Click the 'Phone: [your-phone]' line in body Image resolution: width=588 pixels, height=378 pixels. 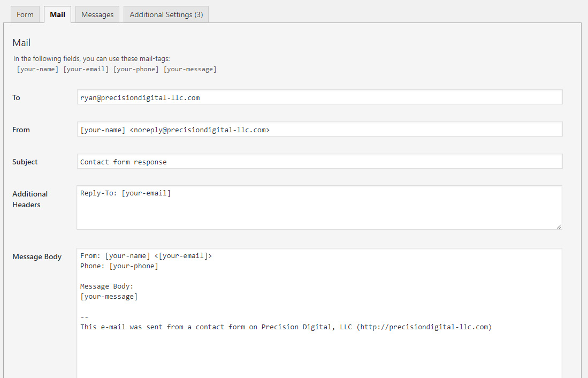click(119, 266)
